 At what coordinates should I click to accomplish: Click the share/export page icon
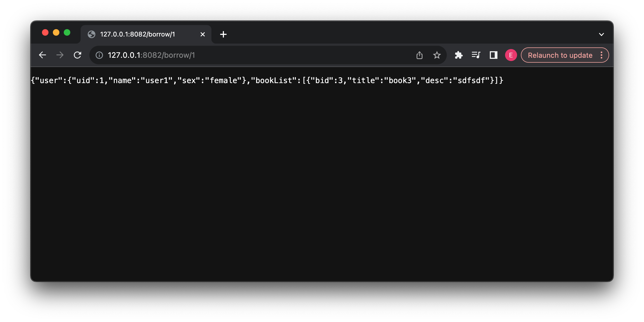point(420,55)
